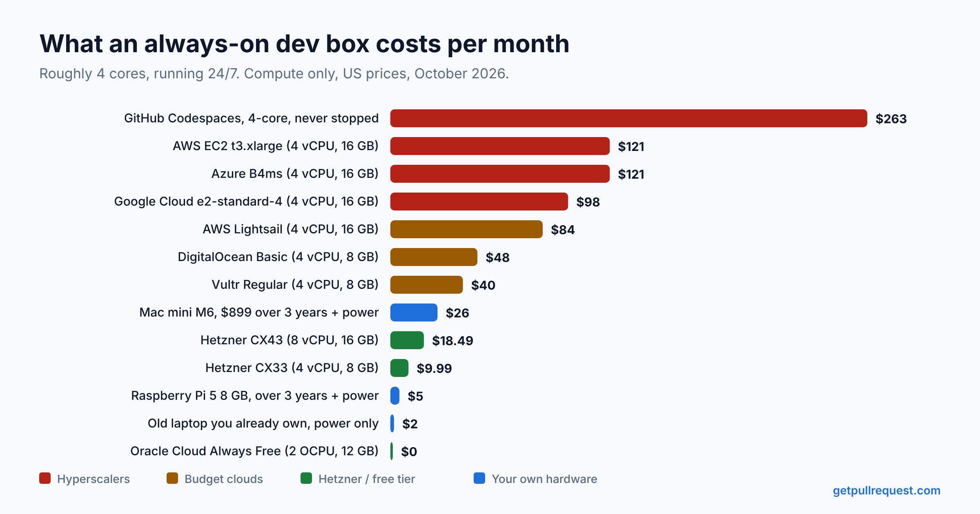Click the brown Budget clouds legend swatch

[x=172, y=479]
